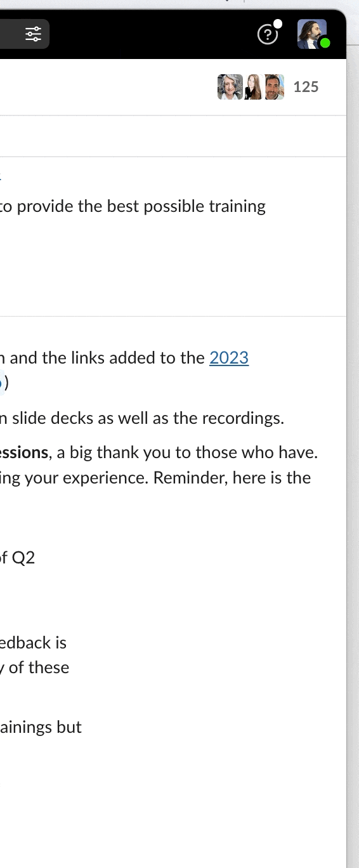The height and width of the screenshot is (868, 359).
Task: Click the 'of these' text line
Action: pyautogui.click(x=34, y=667)
